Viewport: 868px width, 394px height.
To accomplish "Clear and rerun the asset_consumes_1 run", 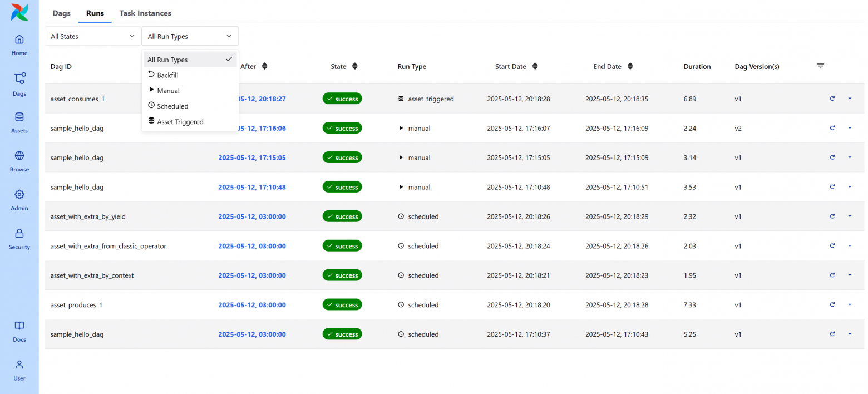I will tap(832, 98).
